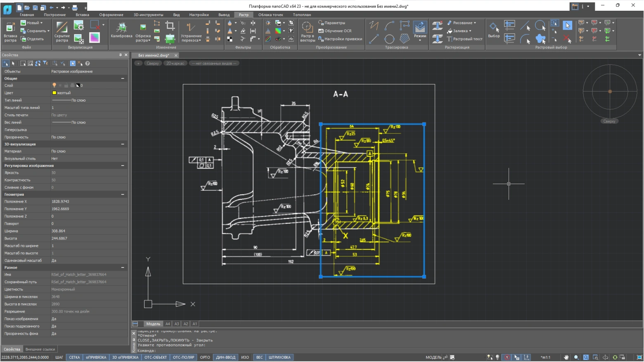Viewport: 644px width, 362px height.
Task: Toggle ОРТО mode in status bar
Action: (205, 357)
